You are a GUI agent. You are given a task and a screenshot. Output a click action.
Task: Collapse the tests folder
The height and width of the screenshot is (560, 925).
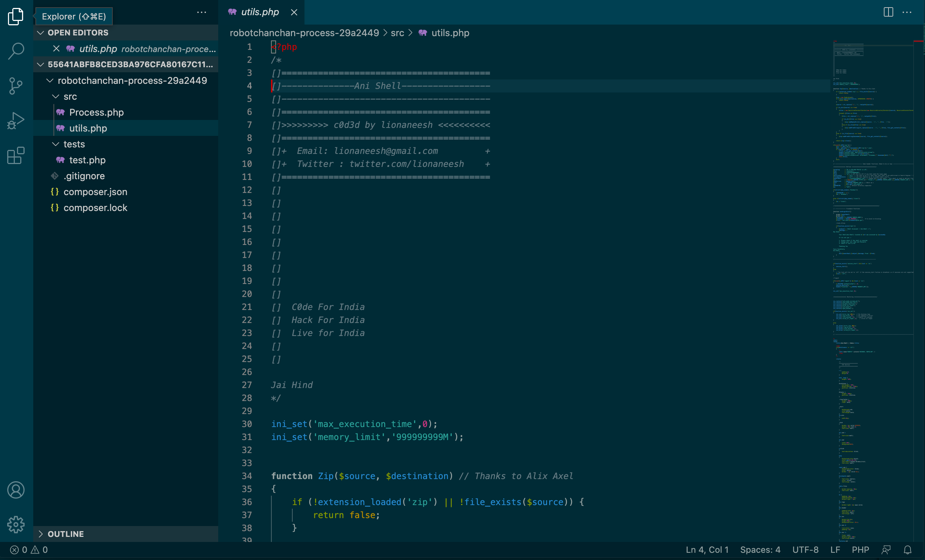pos(56,144)
